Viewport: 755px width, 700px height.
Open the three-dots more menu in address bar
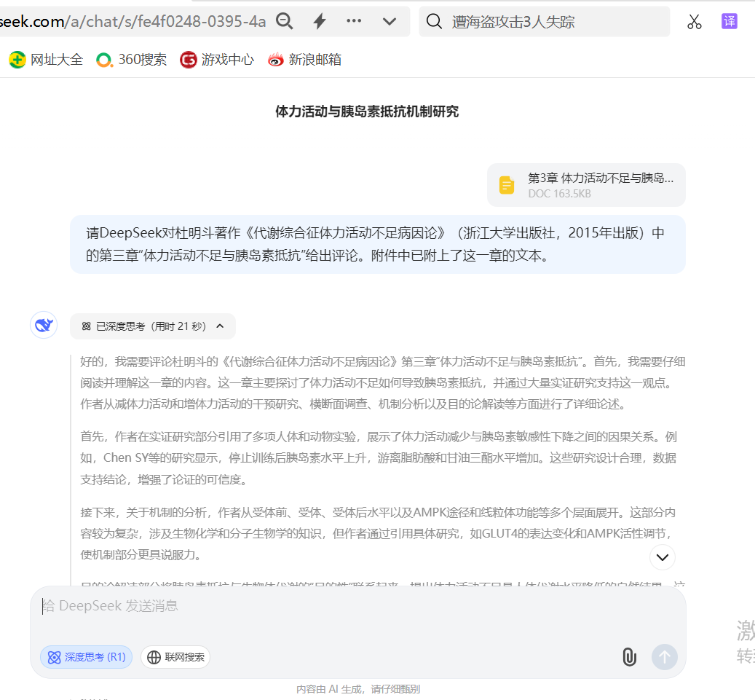[354, 20]
